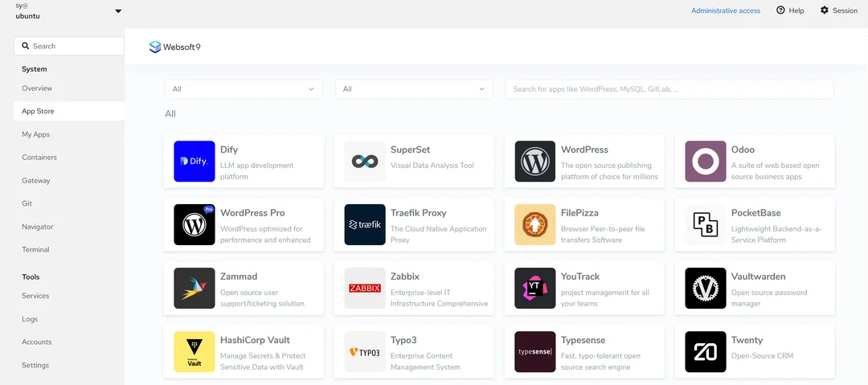
Task: Click the Zammad bird logo icon
Action: (194, 288)
